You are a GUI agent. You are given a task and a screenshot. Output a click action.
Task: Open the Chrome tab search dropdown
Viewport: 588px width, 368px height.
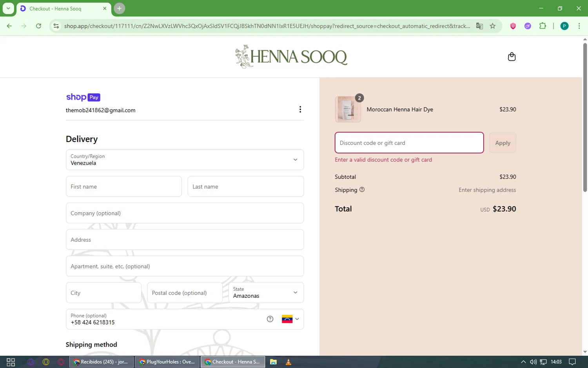click(x=8, y=8)
